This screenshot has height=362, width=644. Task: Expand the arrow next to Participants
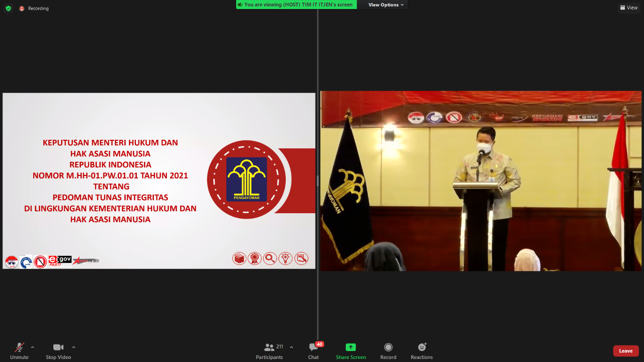point(291,347)
